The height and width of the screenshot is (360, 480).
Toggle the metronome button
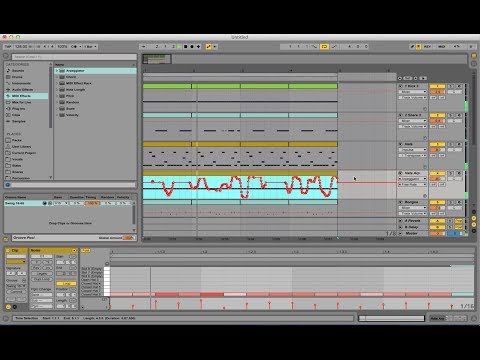(74, 47)
